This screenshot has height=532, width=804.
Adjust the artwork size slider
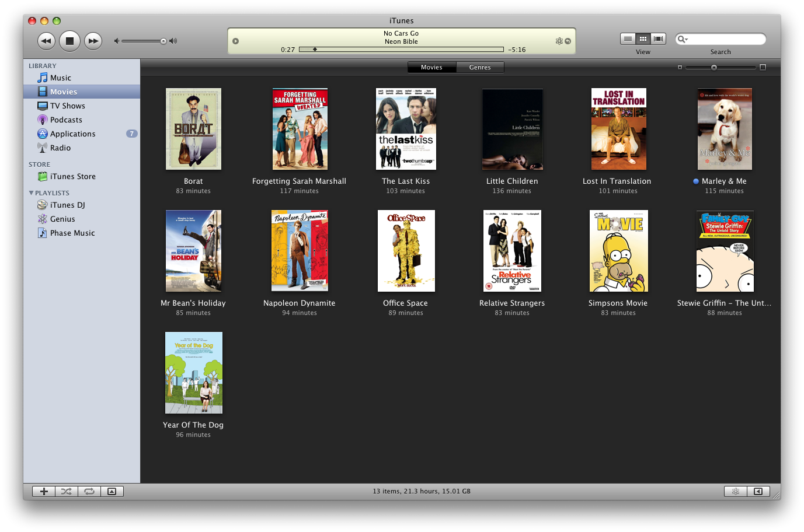(714, 68)
